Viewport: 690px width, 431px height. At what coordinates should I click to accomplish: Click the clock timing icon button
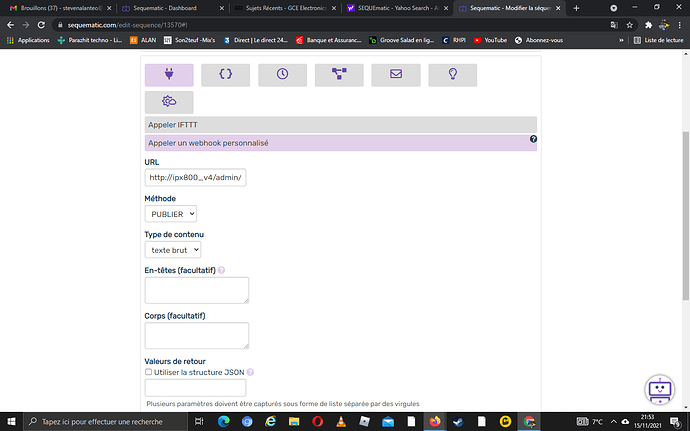tap(282, 75)
